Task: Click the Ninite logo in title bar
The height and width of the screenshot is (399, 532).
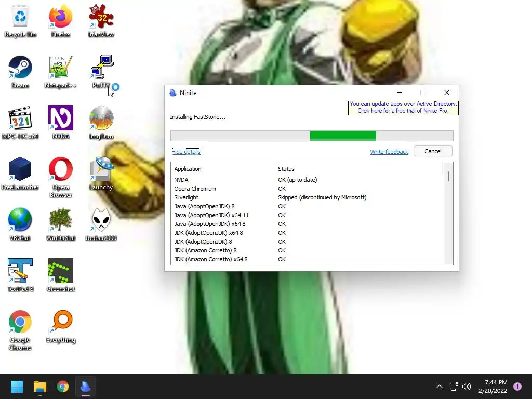Action: point(173,92)
